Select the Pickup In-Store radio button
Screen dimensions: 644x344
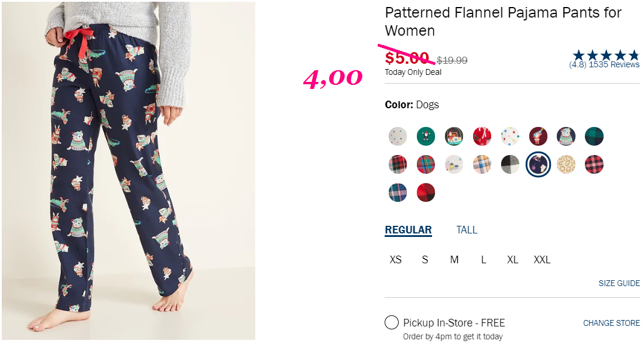[392, 323]
